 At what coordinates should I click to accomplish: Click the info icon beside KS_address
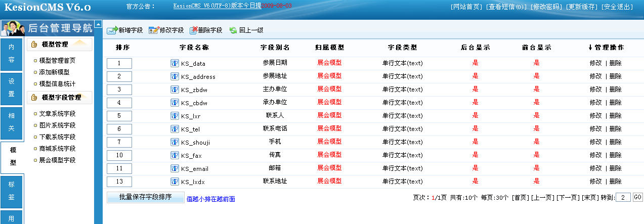click(175, 76)
